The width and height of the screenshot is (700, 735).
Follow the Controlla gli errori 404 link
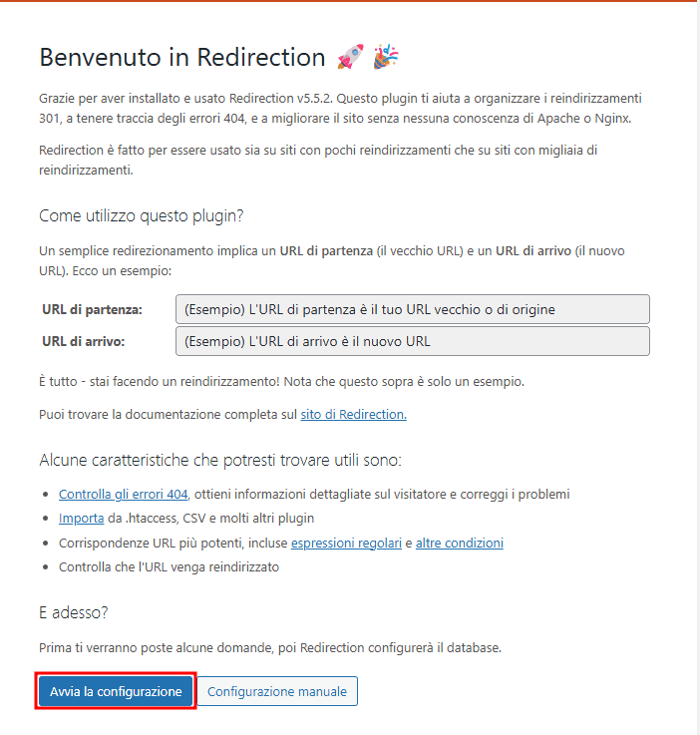point(124,495)
